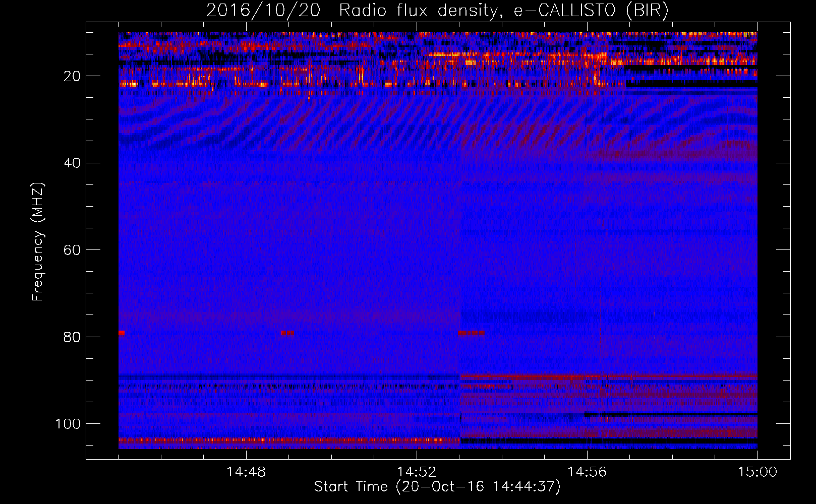The image size is (816, 504).
Task: Click the 14:52 time tick label
Action: [417, 472]
